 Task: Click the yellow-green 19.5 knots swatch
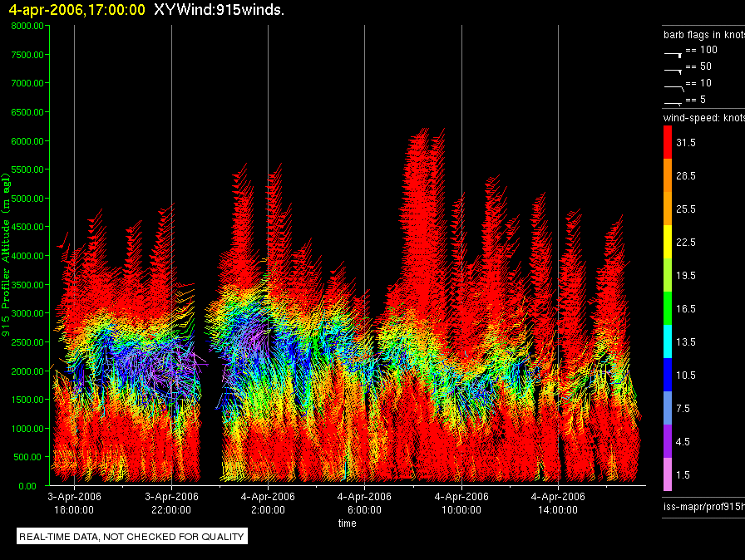668,275
